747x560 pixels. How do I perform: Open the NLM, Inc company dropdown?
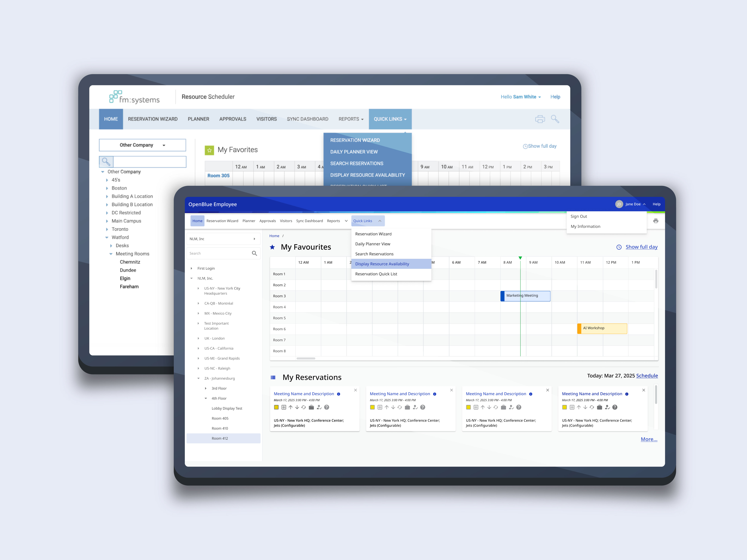pos(223,239)
